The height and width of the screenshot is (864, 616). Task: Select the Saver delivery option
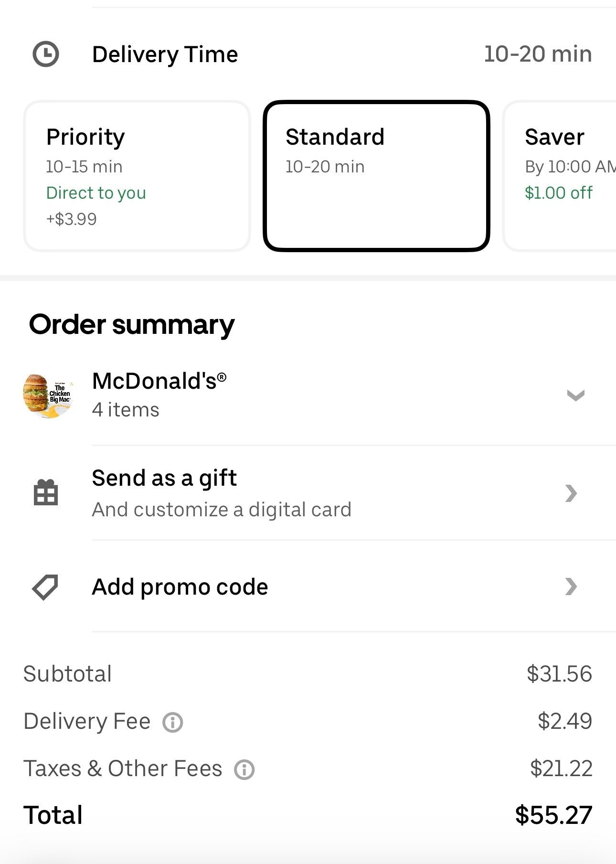tap(559, 176)
